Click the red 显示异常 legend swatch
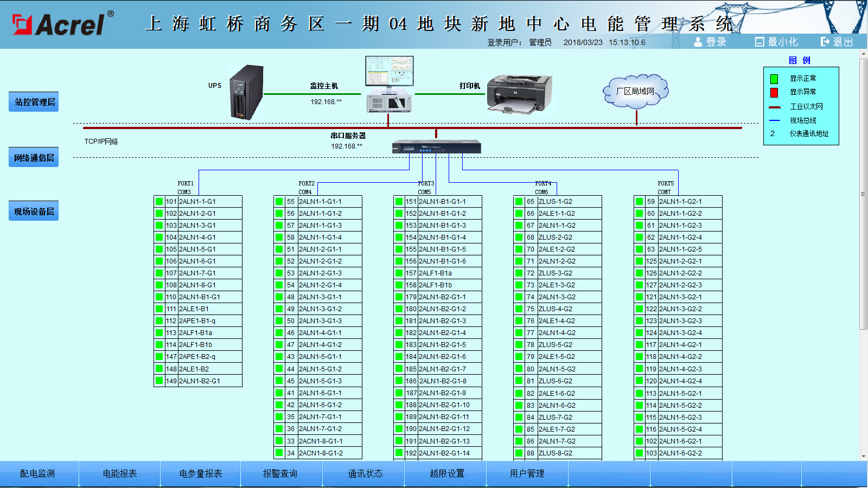868x488 pixels. pos(774,93)
